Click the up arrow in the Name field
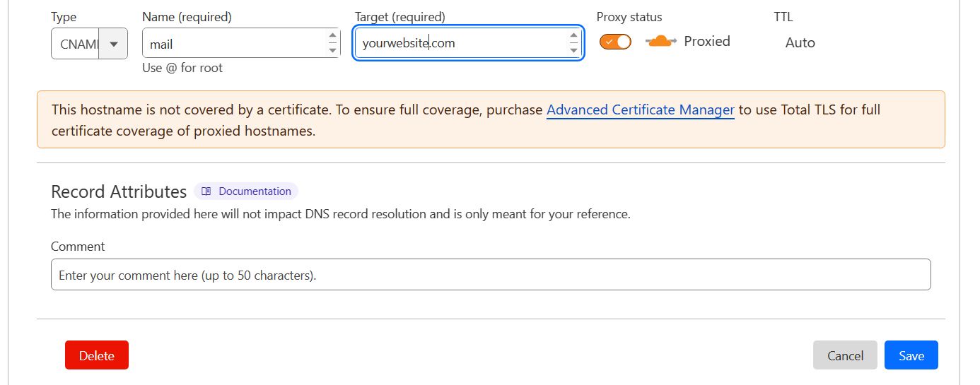Viewport: 980px width, 385px height. pos(332,36)
